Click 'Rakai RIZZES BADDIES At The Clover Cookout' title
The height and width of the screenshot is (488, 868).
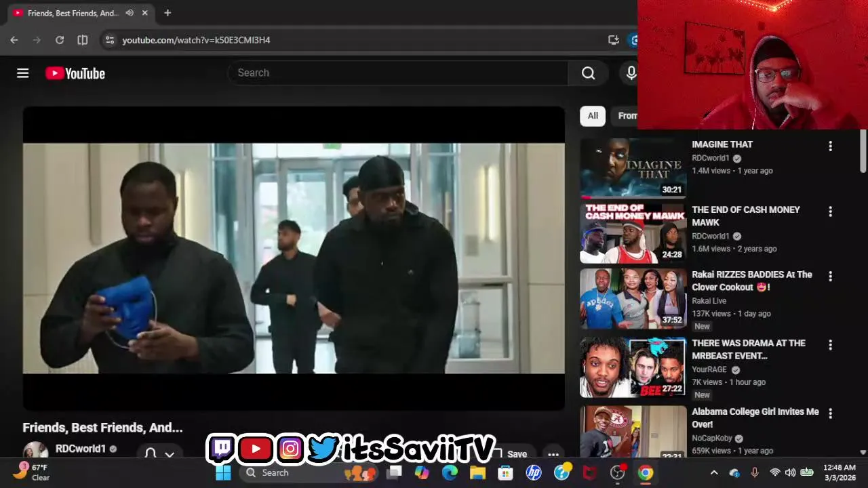[752, 281]
